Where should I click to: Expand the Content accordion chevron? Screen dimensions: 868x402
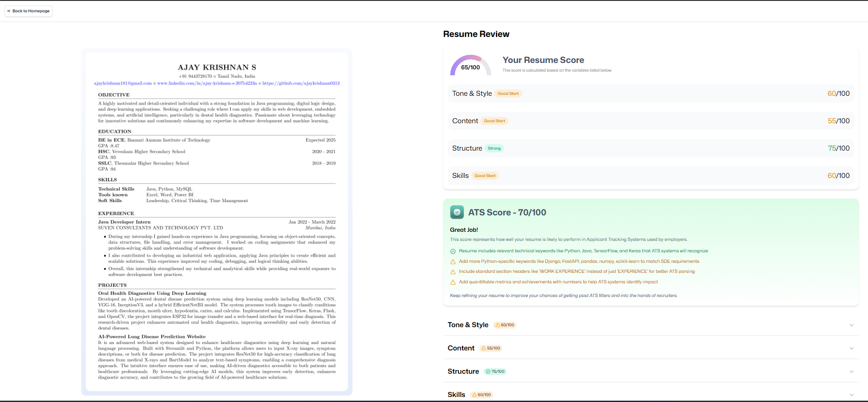[x=851, y=348]
